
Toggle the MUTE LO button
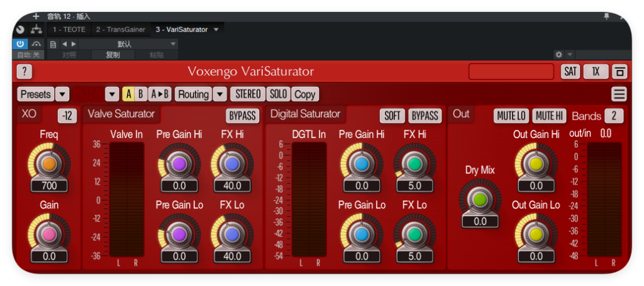point(511,116)
